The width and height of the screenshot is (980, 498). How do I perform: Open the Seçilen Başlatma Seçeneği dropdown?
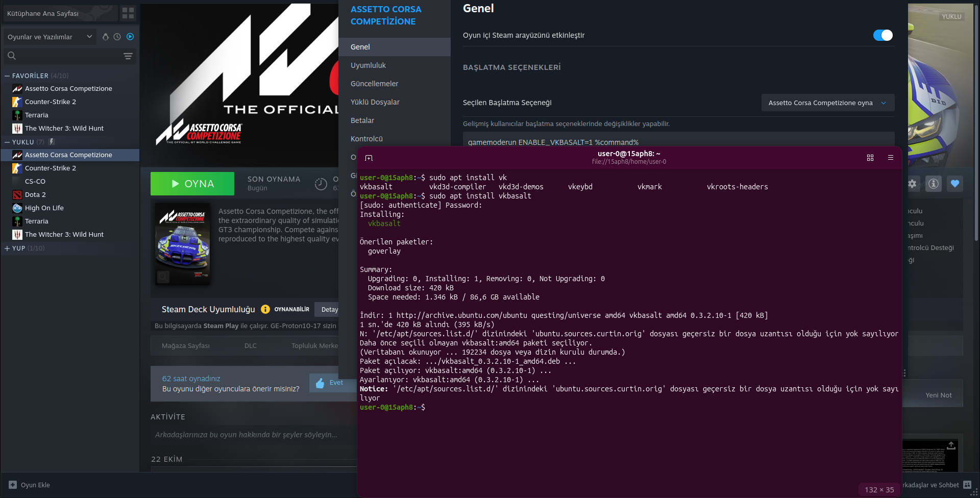pyautogui.click(x=828, y=103)
